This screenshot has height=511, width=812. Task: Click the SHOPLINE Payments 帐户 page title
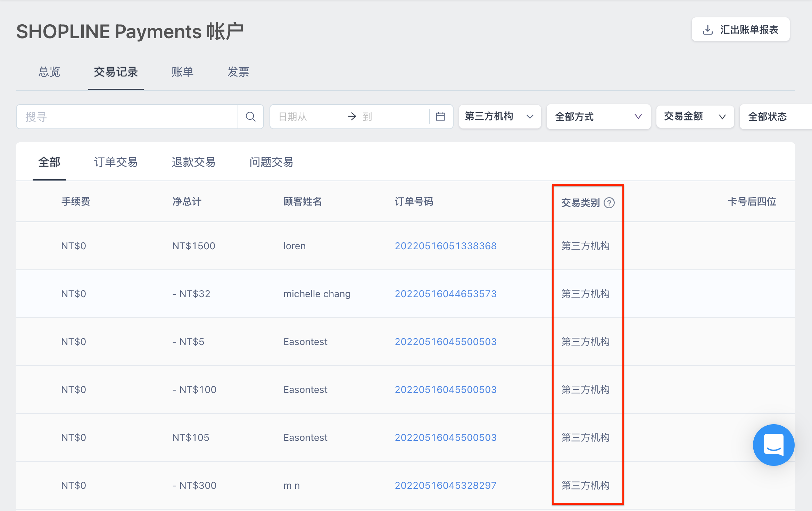tap(130, 32)
